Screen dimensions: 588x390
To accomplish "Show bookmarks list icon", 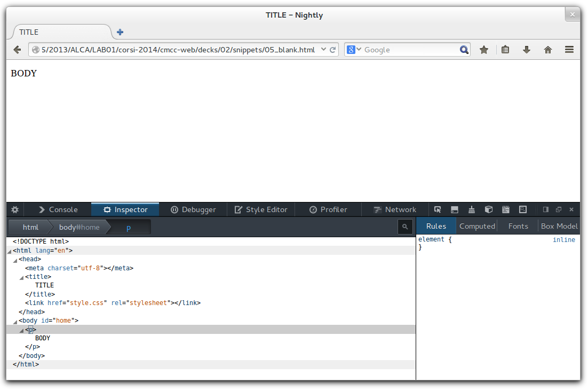I will pyautogui.click(x=505, y=50).
